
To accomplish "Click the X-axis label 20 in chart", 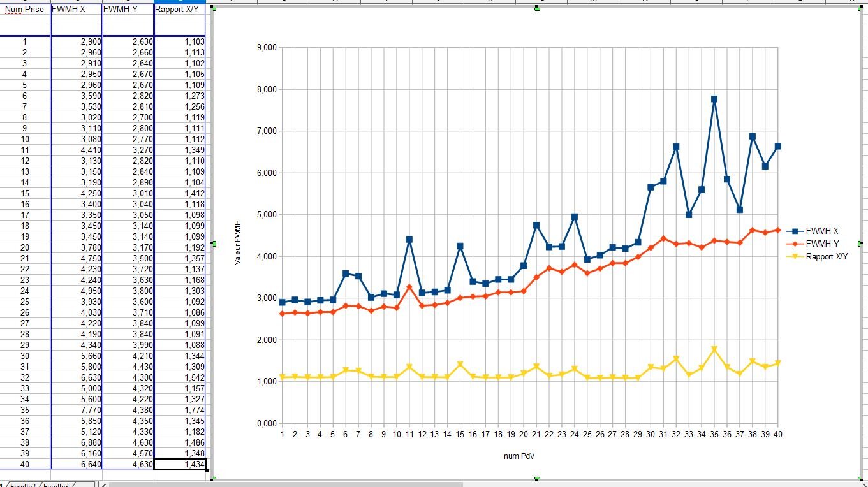I will coord(524,434).
